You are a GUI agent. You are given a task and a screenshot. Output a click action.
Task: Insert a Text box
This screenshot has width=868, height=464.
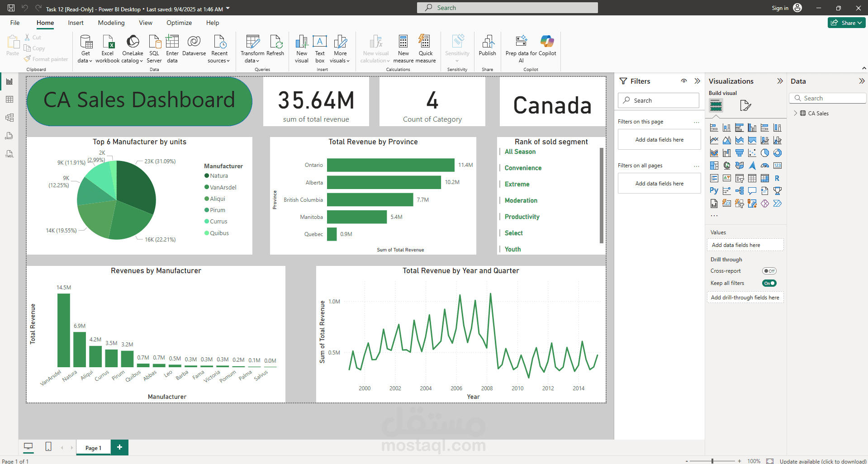pos(320,49)
